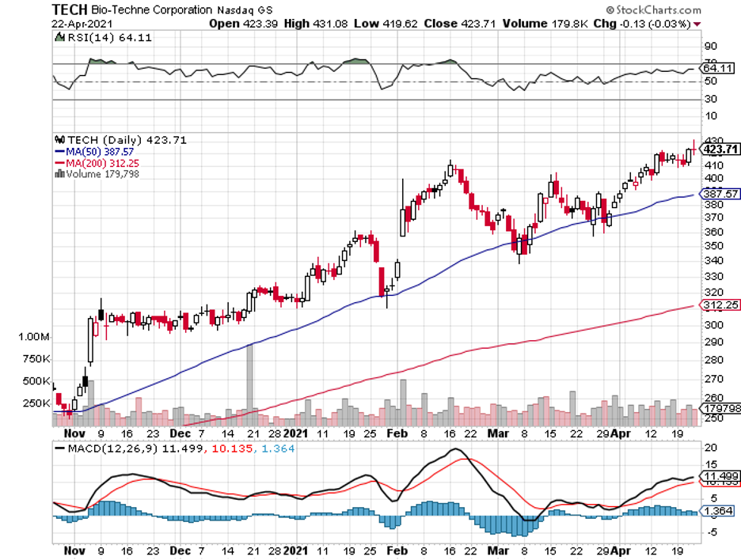Viewport: 741px width, 560px height.
Task: Select the High 431.08 value
Action: (316, 24)
